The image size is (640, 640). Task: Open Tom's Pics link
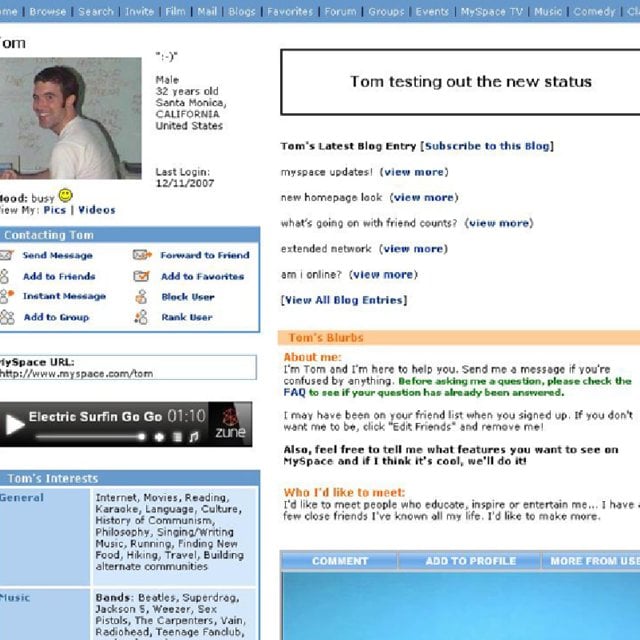tap(55, 210)
